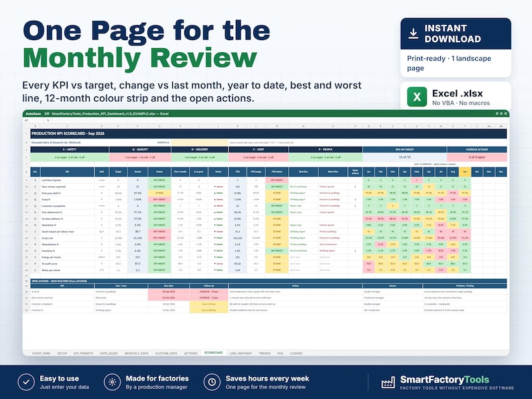The height and width of the screenshot is (399, 532).
Task: Click the A1 name box in Excel
Action: pos(33,121)
